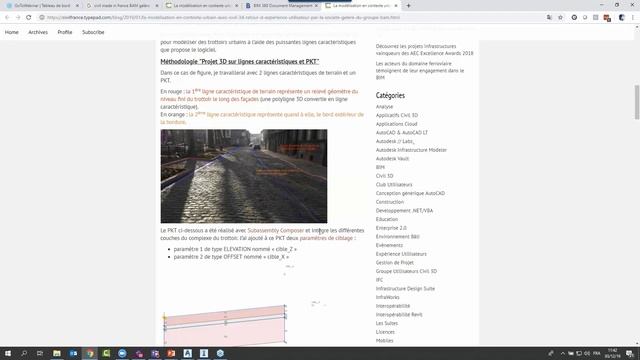
Task: Open the Archives menu item
Action: [x=38, y=32]
